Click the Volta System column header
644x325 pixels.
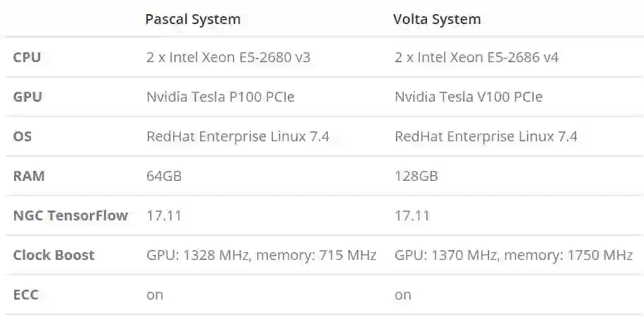click(437, 20)
